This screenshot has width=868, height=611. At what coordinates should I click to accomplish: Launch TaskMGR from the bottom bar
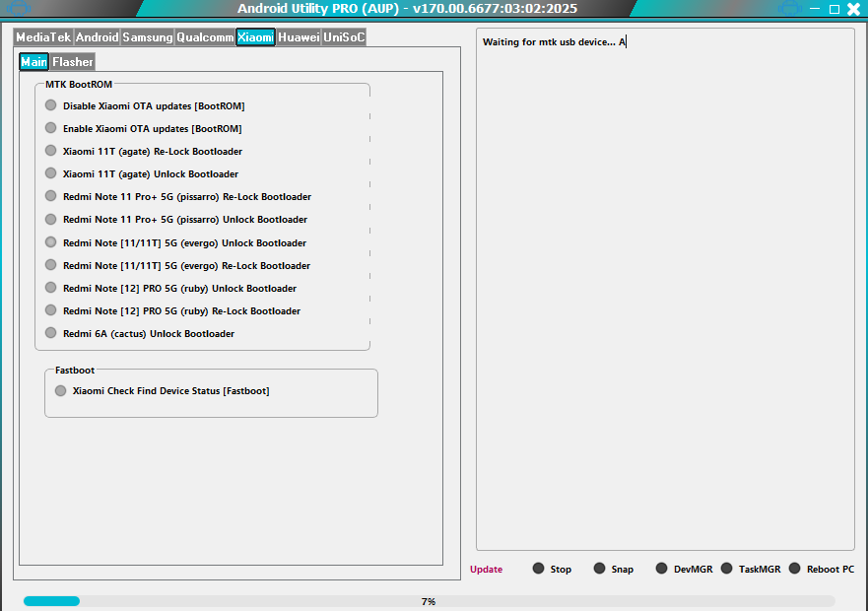pyautogui.click(x=725, y=568)
